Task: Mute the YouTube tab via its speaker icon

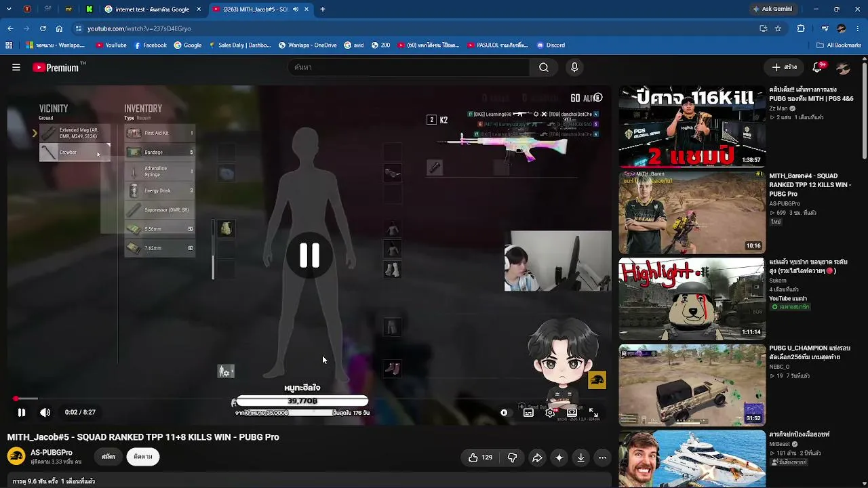Action: tap(295, 9)
